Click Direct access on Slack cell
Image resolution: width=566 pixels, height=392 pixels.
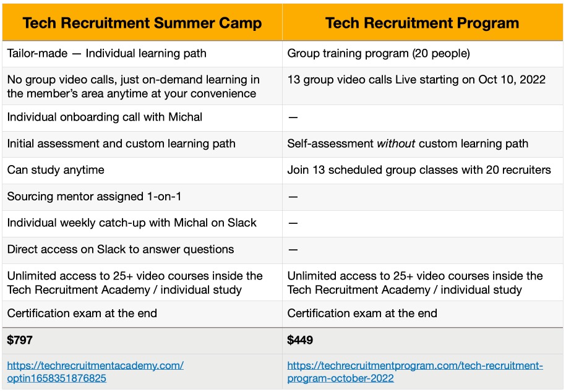coord(142,250)
